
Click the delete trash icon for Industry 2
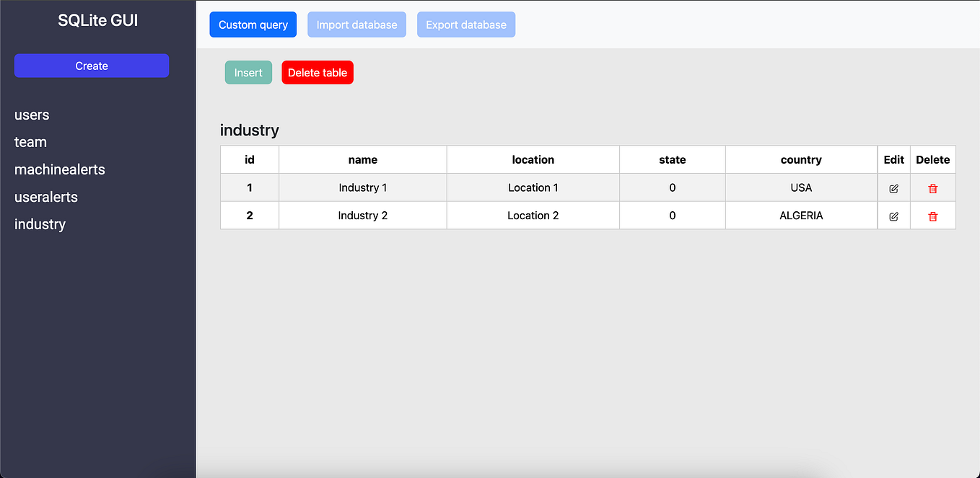(932, 215)
